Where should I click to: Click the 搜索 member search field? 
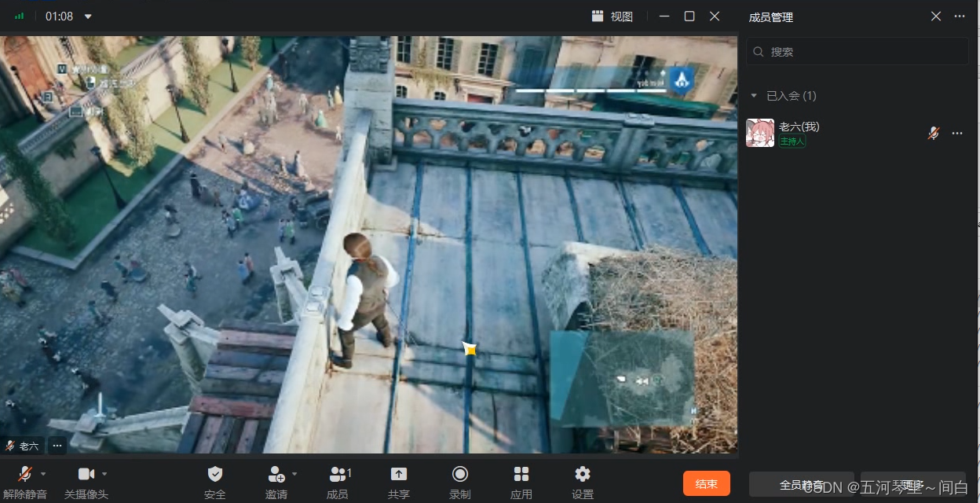857,51
